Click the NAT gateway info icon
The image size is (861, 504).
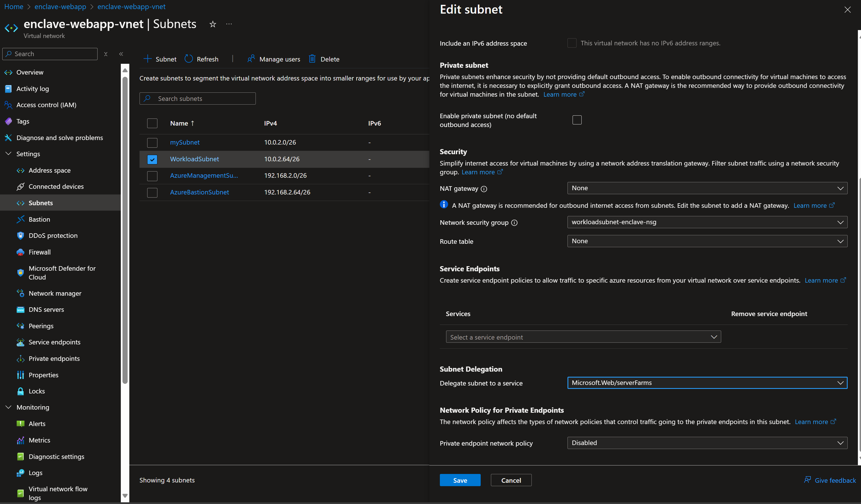pos(484,189)
